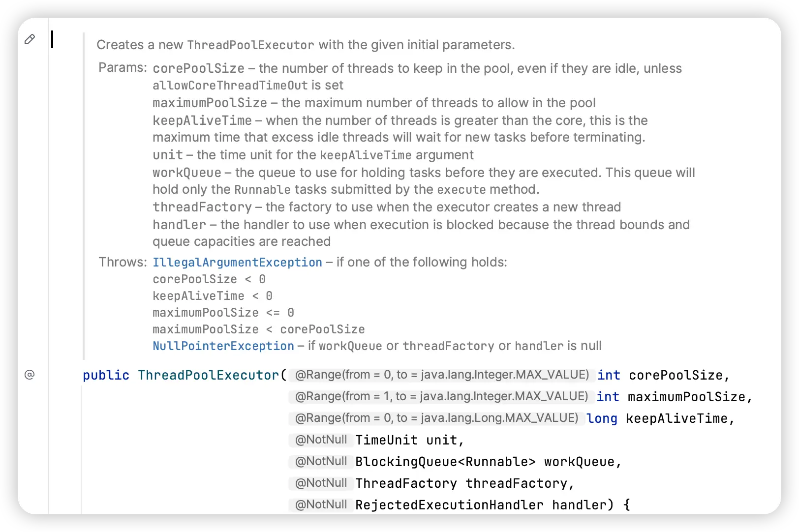
Task: Click the @NotNull hint before BlockingQueue
Action: [x=321, y=461]
